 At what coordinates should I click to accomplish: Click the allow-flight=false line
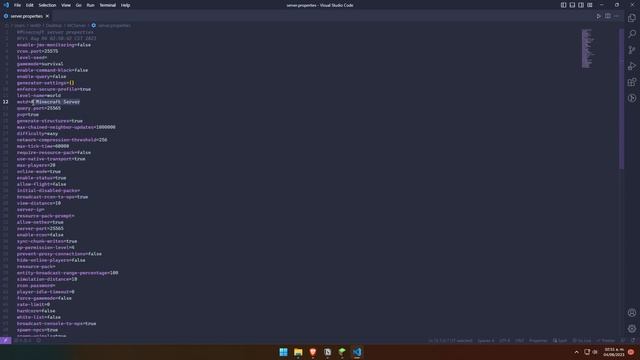[41, 184]
